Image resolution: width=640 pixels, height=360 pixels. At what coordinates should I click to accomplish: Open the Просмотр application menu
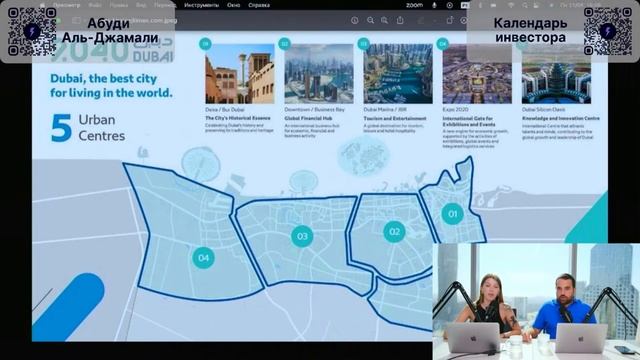pos(67,5)
